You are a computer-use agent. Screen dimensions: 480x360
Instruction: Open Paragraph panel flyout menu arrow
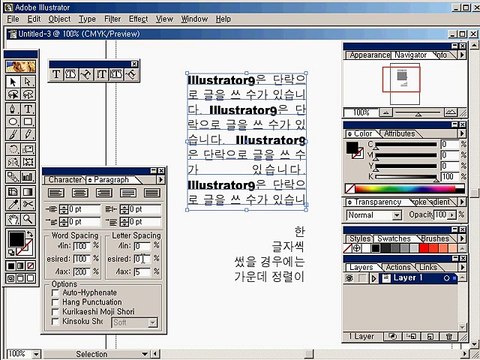point(161,180)
